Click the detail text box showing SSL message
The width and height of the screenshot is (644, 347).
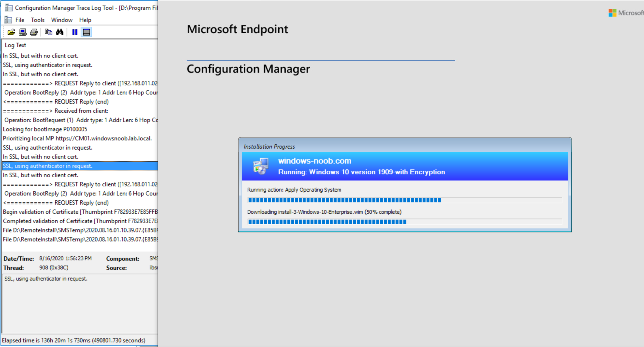(x=80, y=304)
